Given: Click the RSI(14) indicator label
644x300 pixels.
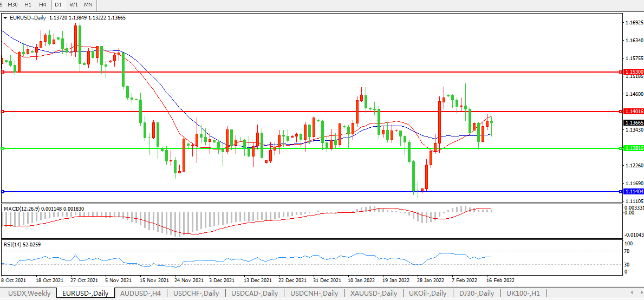Looking at the screenshot, I should pyautogui.click(x=12, y=245).
